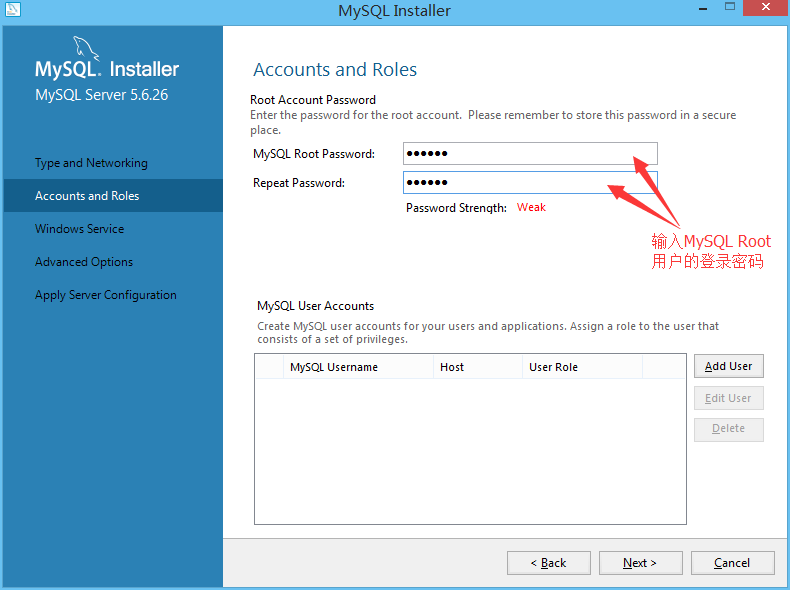This screenshot has width=790, height=590.
Task: Close the MySQL Installer window
Action: [x=766, y=8]
